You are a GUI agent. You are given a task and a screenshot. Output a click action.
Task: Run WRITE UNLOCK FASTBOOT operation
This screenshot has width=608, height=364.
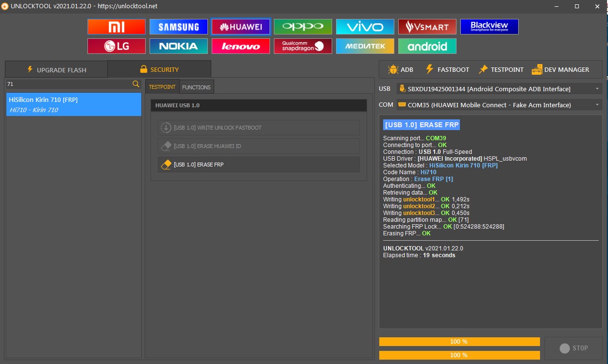pos(259,128)
